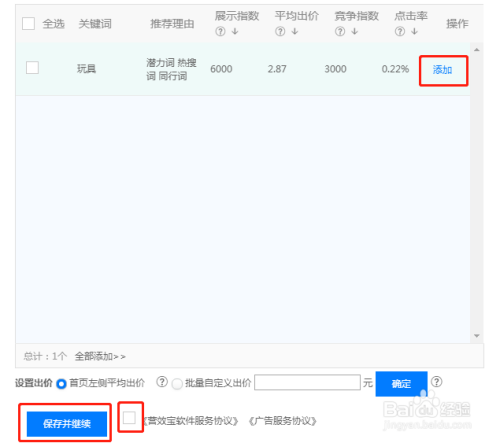The height and width of the screenshot is (443, 500).
Task: Sort by 点击率 arrow
Action: tap(414, 32)
